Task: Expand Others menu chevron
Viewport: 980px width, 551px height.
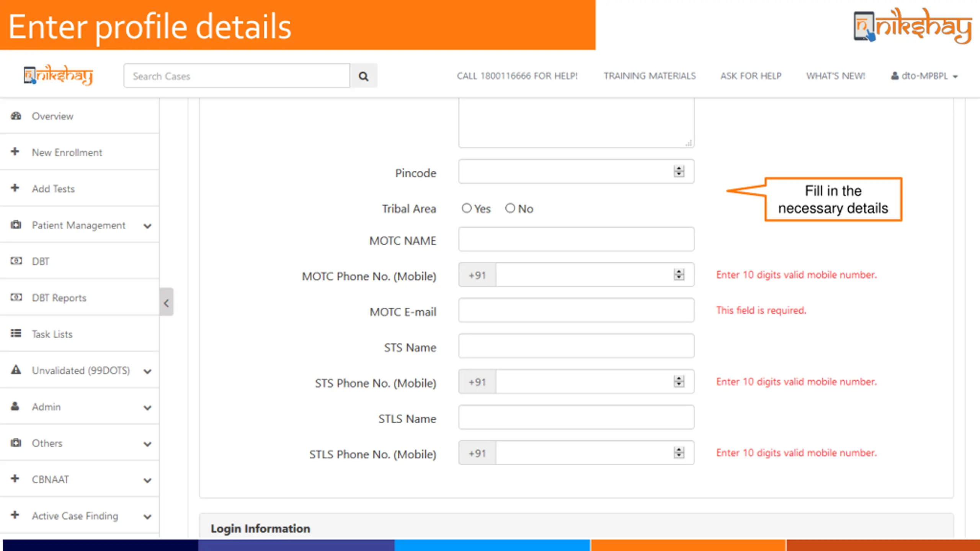Action: coord(147,444)
